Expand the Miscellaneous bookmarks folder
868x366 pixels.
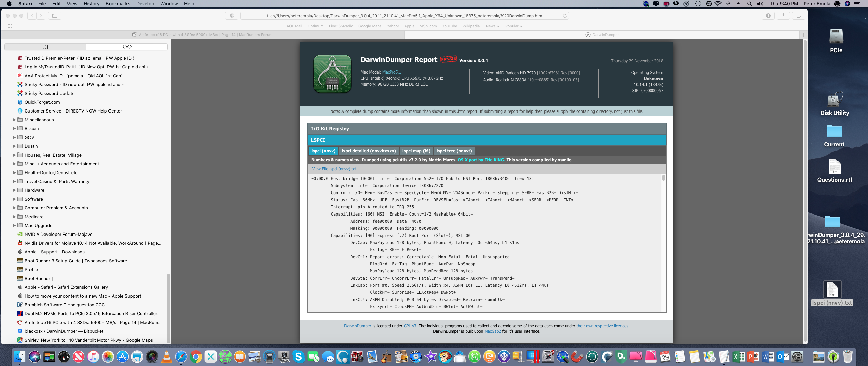point(14,120)
